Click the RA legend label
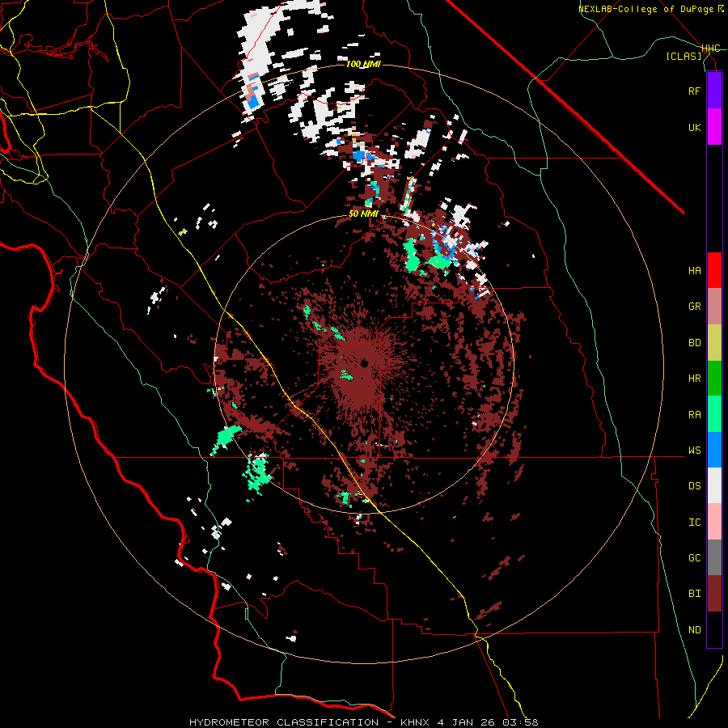The image size is (728, 728). point(694,415)
